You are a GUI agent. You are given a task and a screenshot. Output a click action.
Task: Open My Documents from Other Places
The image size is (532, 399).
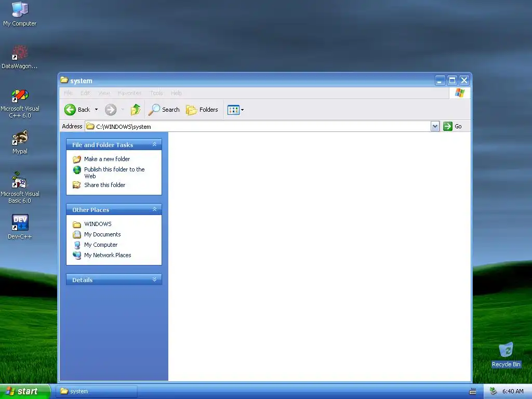click(x=97, y=234)
